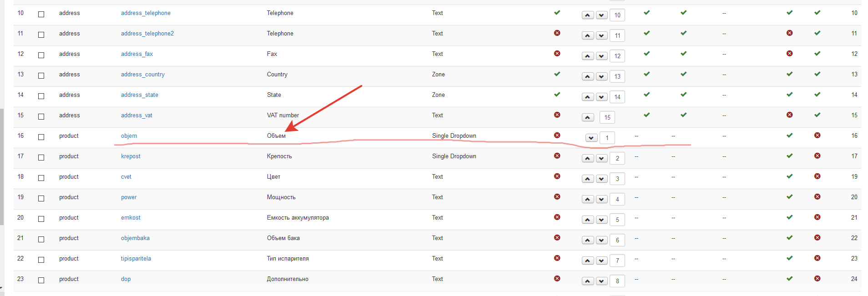Screen dimensions: 868x296
Task: Move cvet field down in ordering
Action: pyautogui.click(x=601, y=179)
